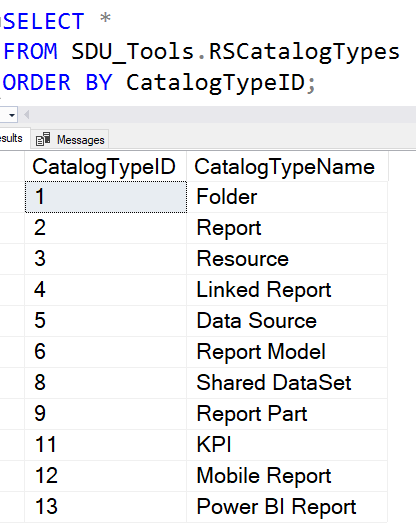Click the SELECT keyword in query editor
The width and height of the screenshot is (416, 523).
pyautogui.click(x=44, y=21)
